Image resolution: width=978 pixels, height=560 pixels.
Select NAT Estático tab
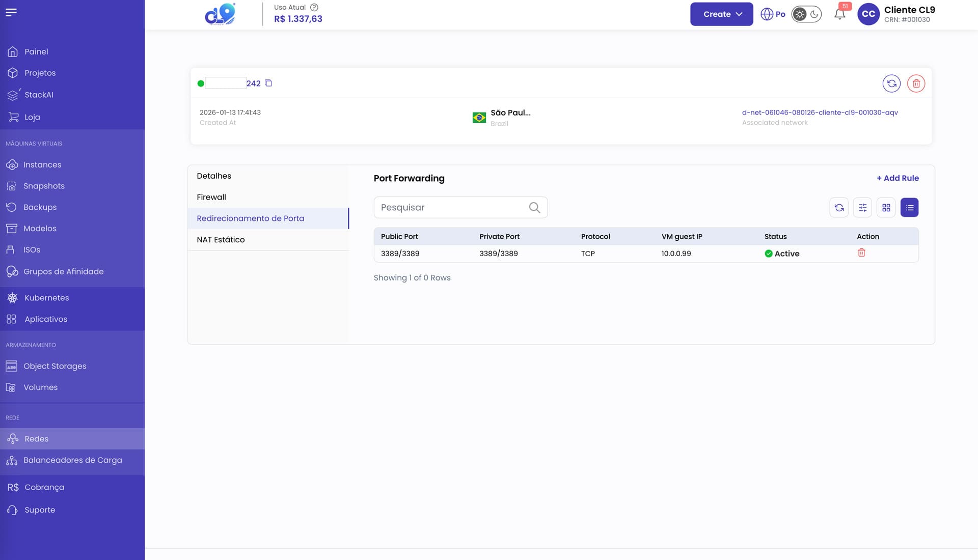point(221,240)
